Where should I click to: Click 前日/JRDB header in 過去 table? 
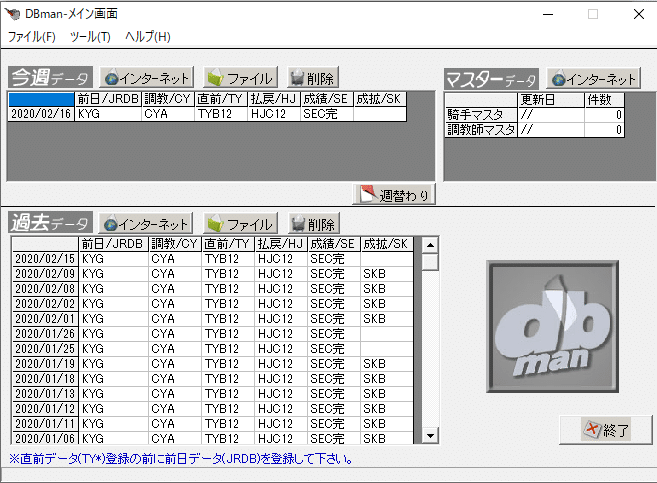114,244
